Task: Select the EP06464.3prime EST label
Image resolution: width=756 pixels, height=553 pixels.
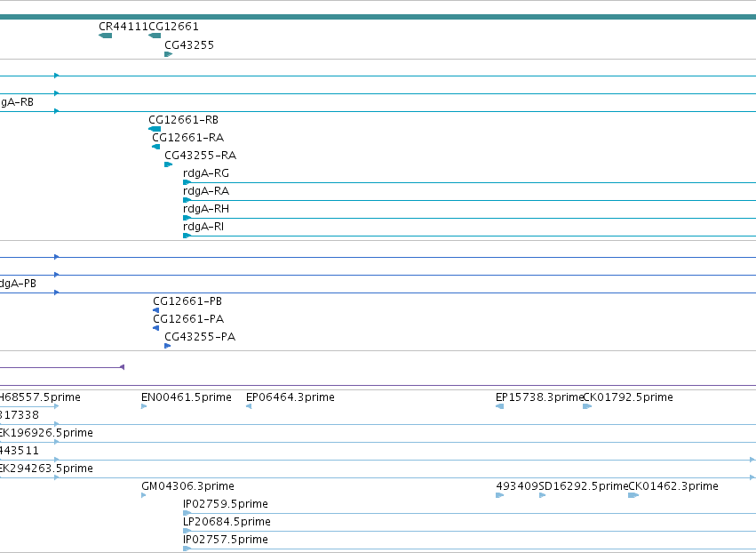Action: (x=290, y=397)
